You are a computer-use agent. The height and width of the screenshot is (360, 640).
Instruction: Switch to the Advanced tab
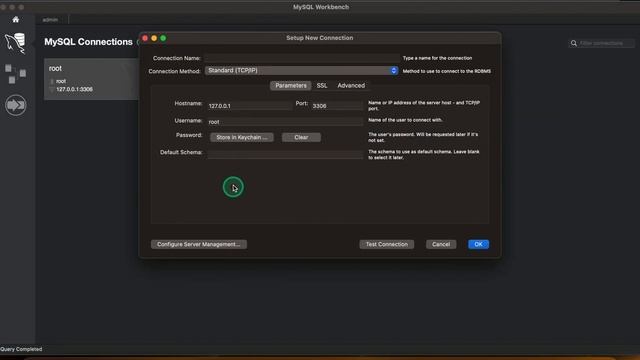click(x=351, y=86)
